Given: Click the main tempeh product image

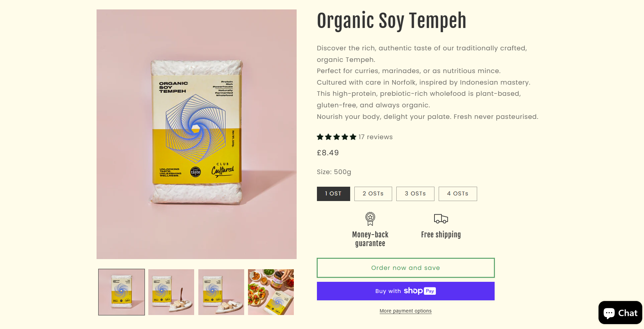Looking at the screenshot, I should 197,134.
